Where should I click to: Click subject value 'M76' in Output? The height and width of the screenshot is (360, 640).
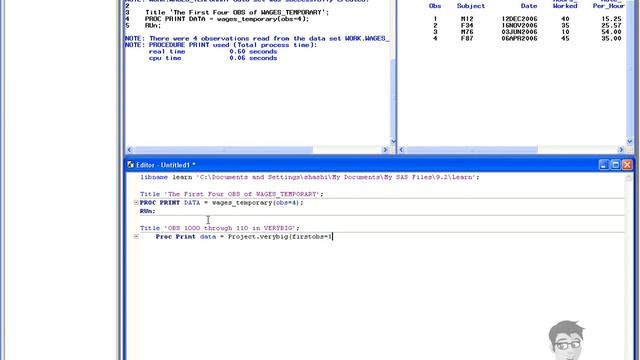tap(467, 32)
